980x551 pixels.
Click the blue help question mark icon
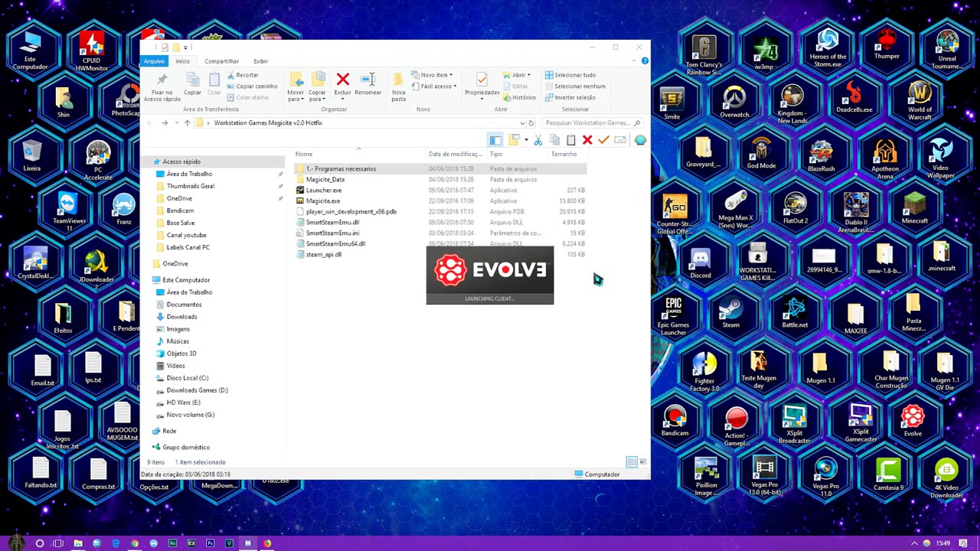(645, 61)
